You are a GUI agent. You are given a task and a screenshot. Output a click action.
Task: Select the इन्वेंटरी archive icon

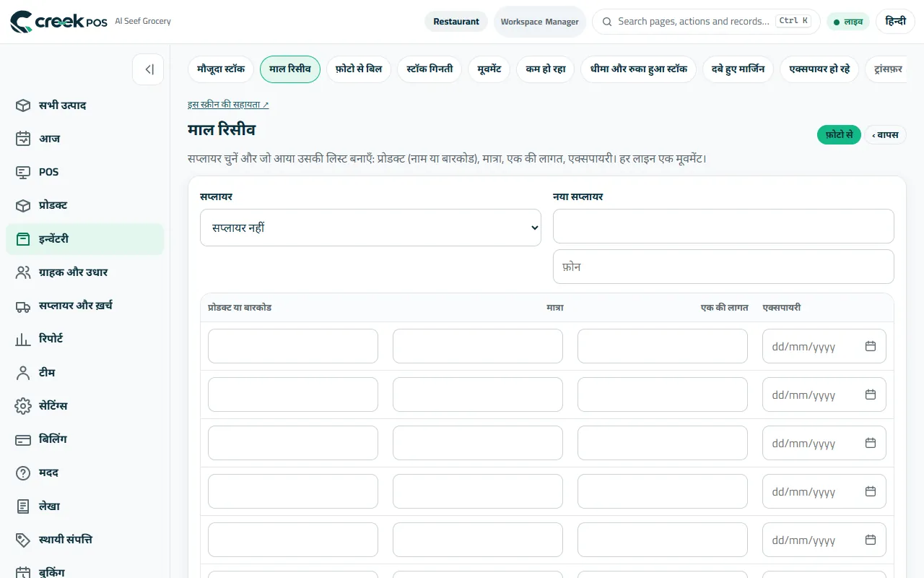click(x=23, y=239)
